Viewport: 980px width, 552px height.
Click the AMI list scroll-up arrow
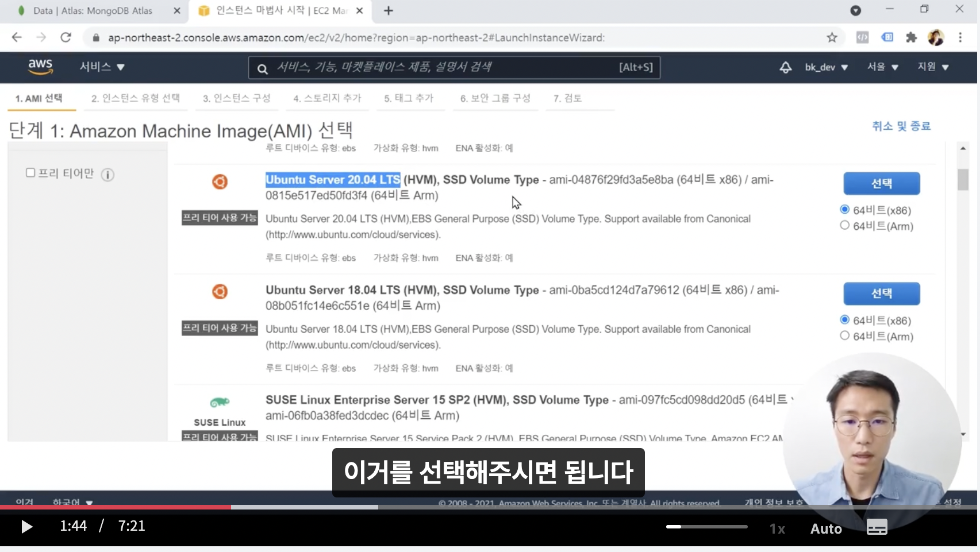coord(963,148)
